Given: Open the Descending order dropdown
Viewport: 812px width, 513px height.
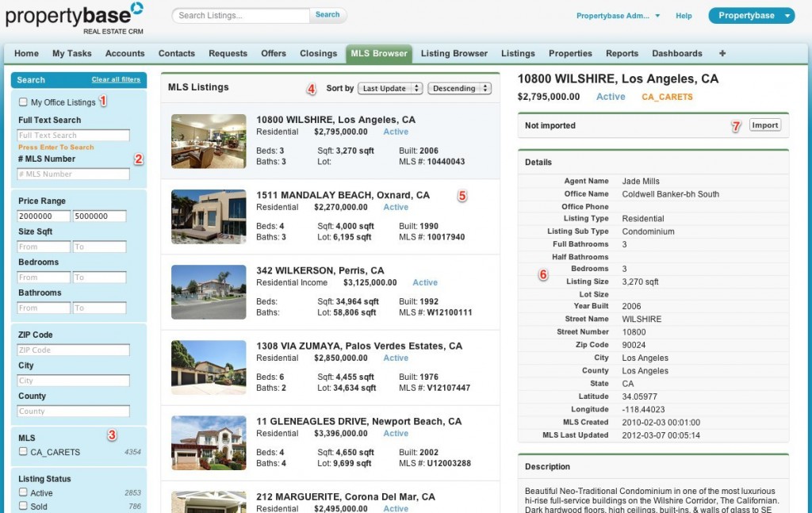Looking at the screenshot, I should pos(459,89).
